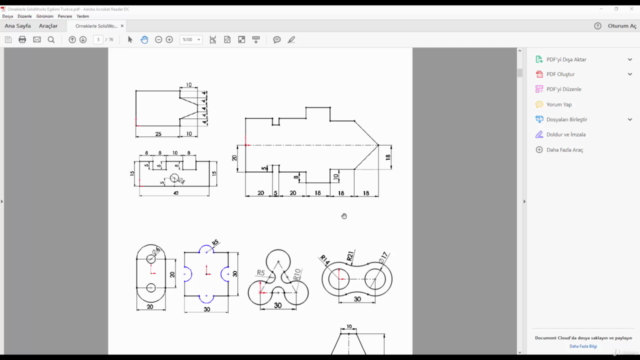
Task: Select the highlight pen tool
Action: click(291, 40)
